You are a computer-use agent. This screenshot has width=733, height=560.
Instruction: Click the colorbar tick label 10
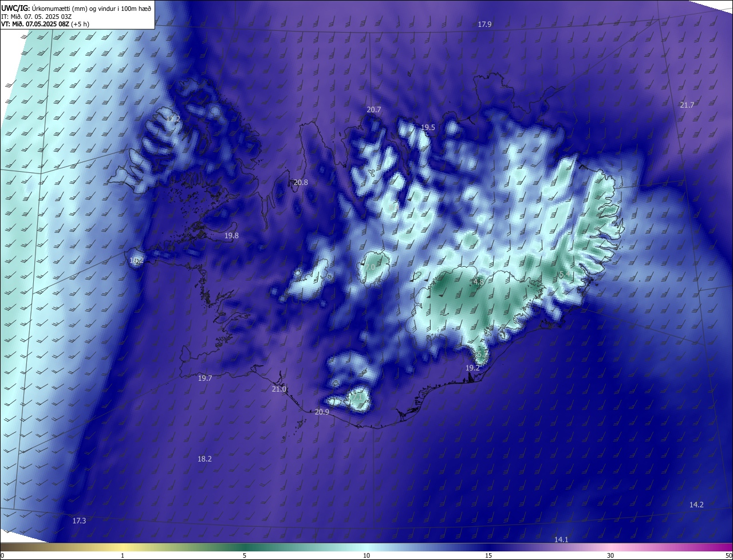(x=366, y=555)
